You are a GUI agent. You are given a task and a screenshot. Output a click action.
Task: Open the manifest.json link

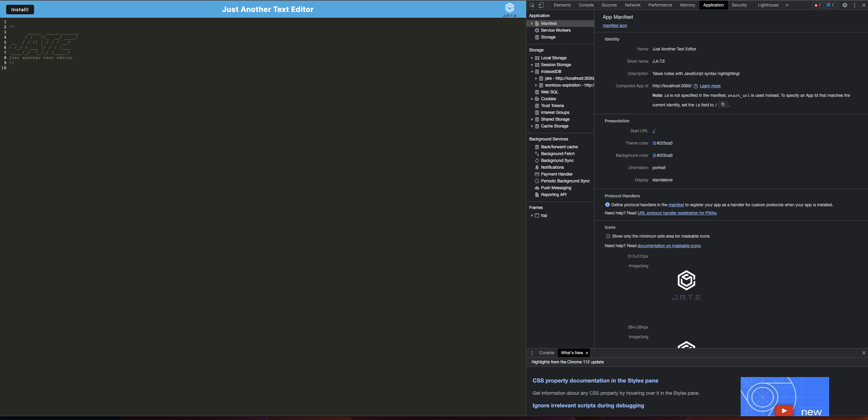(614, 25)
